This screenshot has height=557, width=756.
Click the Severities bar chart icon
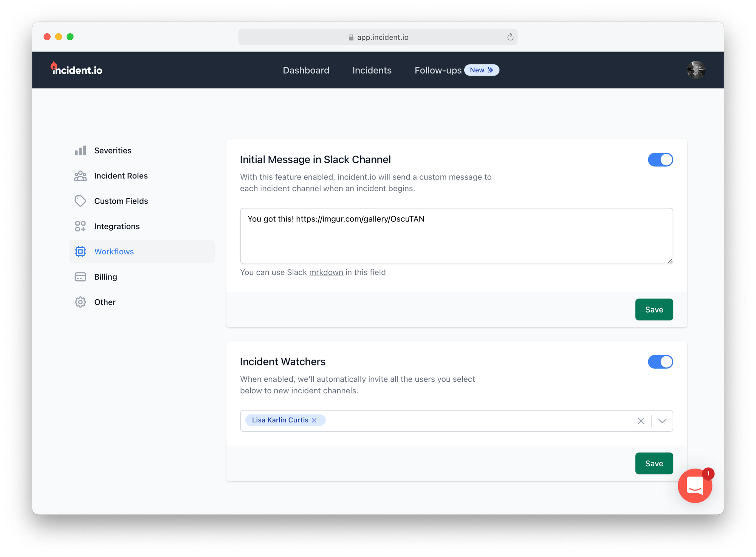[80, 150]
